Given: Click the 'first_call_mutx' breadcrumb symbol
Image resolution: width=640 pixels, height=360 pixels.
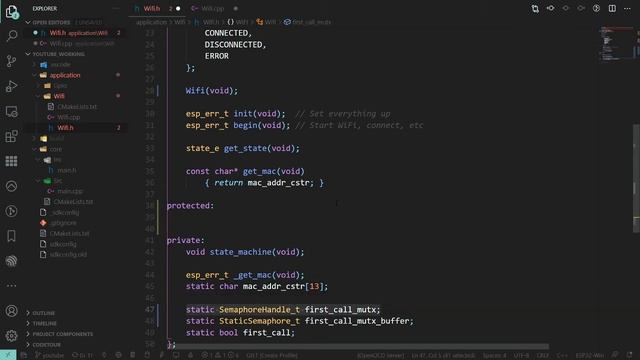Looking at the screenshot, I should [x=311, y=22].
